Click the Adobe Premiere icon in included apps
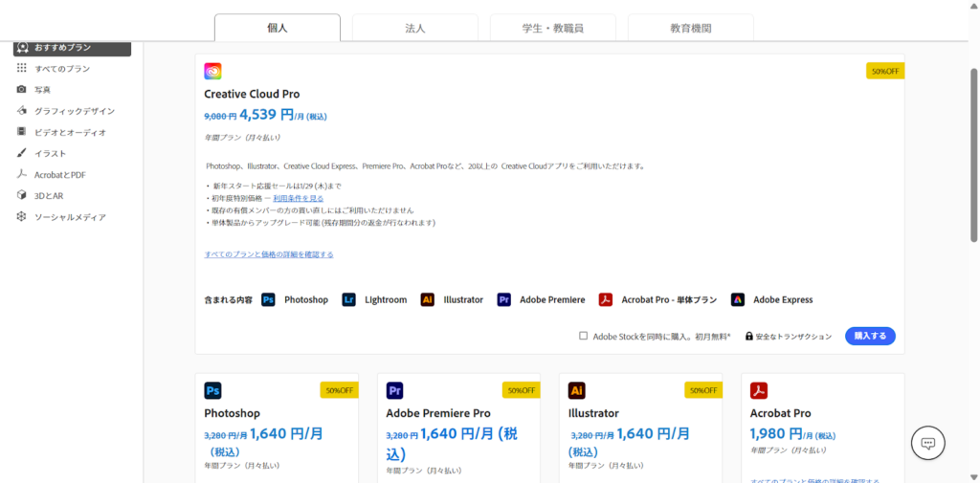The image size is (980, 483). [504, 299]
